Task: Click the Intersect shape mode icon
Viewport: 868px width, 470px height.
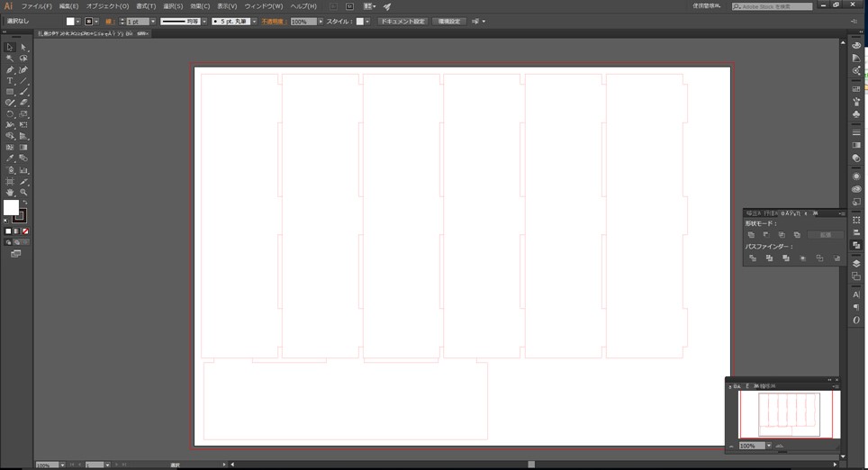Action: click(x=782, y=235)
